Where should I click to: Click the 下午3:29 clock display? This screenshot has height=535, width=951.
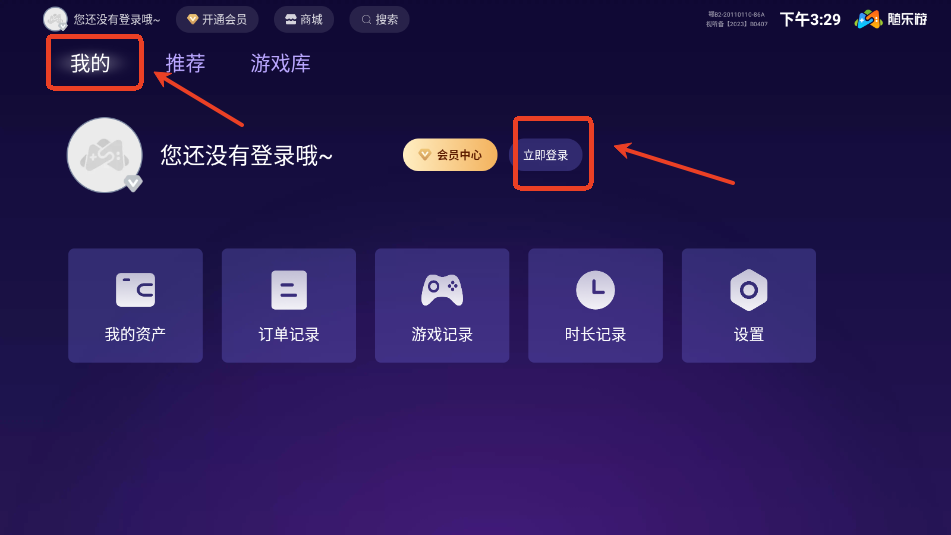click(x=810, y=19)
